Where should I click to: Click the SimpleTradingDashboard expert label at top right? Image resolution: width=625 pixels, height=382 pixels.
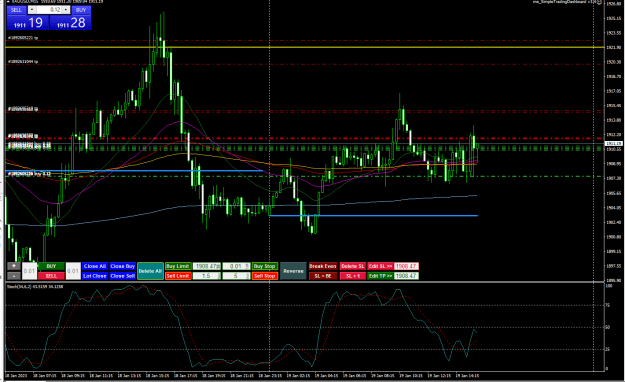point(568,2)
